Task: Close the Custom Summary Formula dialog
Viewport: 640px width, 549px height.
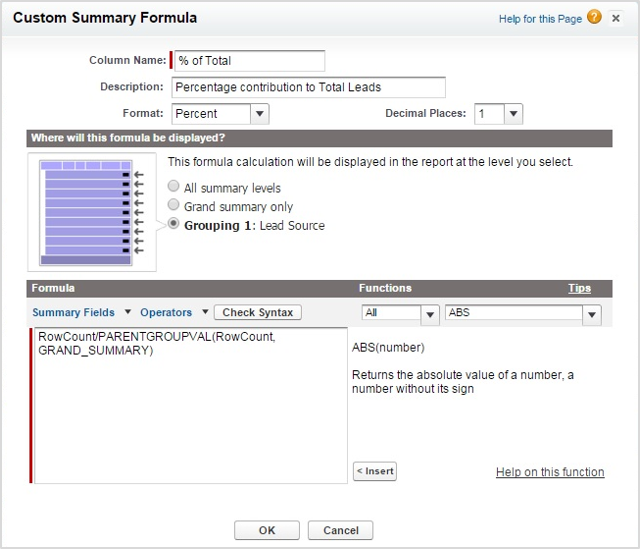Action: coord(616,18)
